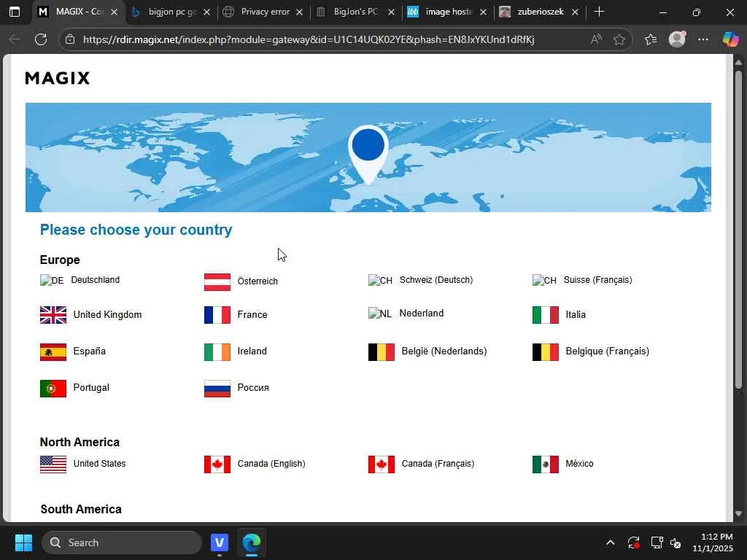This screenshot has width=747, height=560.
Task: Click the broken DE flag image
Action: 52,281
